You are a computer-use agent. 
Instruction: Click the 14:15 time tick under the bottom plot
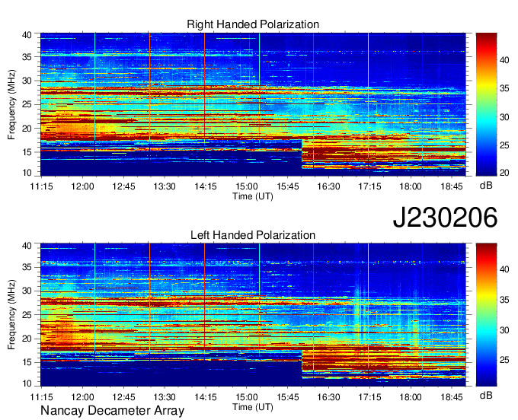point(206,397)
